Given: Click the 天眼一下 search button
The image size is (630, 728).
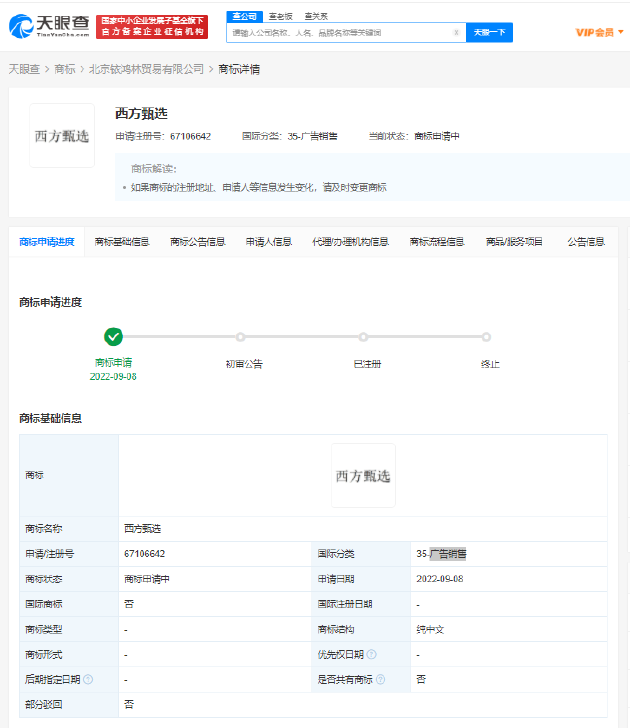Looking at the screenshot, I should click(489, 32).
